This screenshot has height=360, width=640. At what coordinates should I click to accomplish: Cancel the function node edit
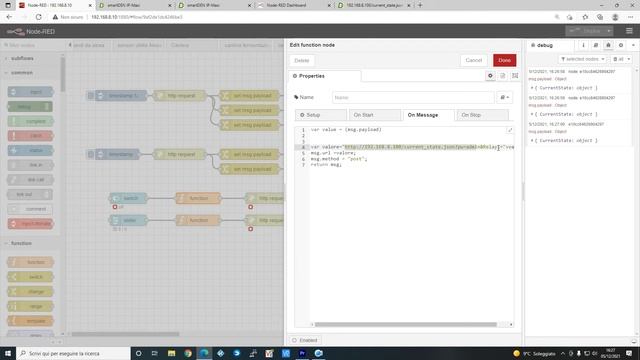[473, 60]
